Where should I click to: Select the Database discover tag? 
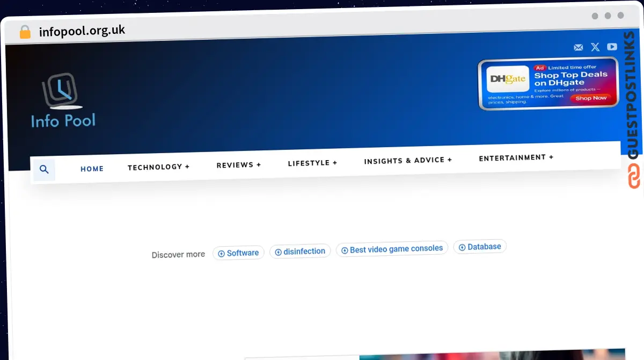pyautogui.click(x=480, y=247)
